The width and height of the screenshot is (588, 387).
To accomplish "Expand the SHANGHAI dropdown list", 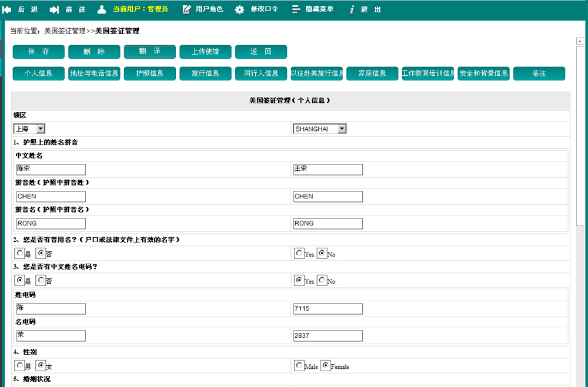I will [x=342, y=129].
